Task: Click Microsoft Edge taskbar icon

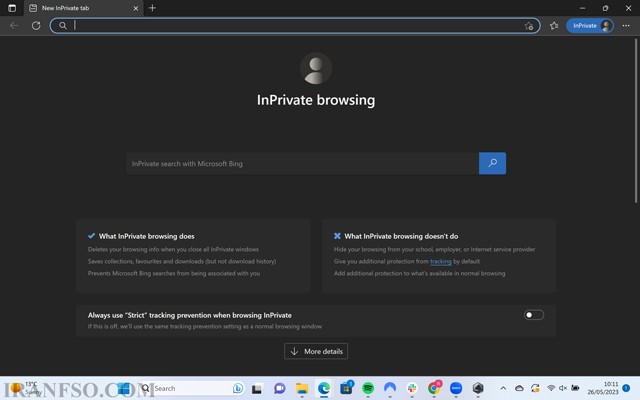Action: click(324, 388)
